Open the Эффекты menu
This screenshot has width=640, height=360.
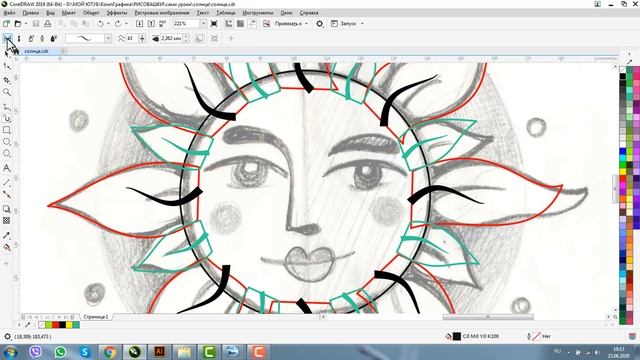(x=117, y=13)
